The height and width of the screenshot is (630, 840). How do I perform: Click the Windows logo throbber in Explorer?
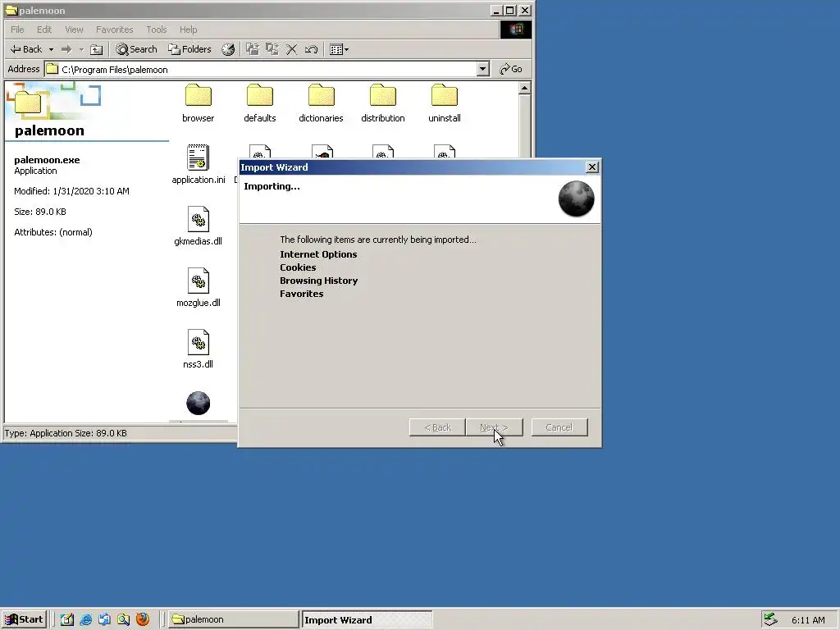tap(515, 30)
